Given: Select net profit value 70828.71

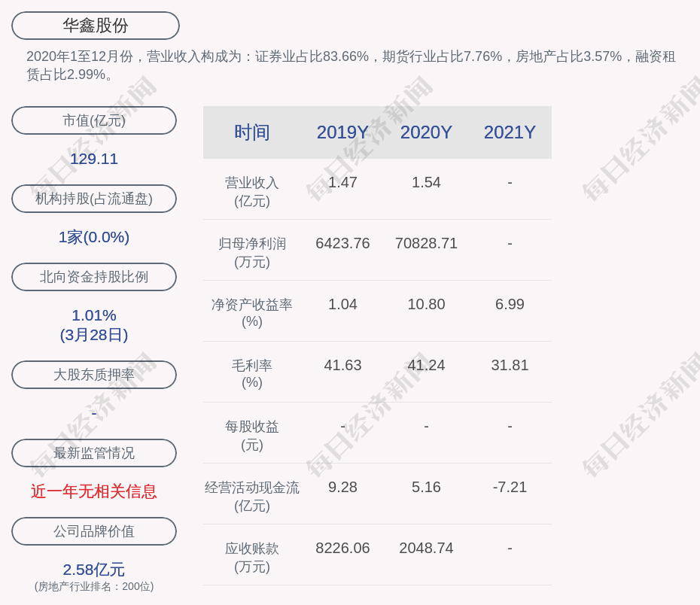Looking at the screenshot, I should [x=426, y=243].
